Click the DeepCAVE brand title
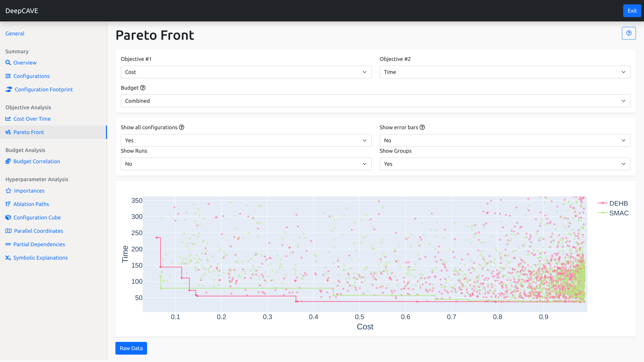 22,11
